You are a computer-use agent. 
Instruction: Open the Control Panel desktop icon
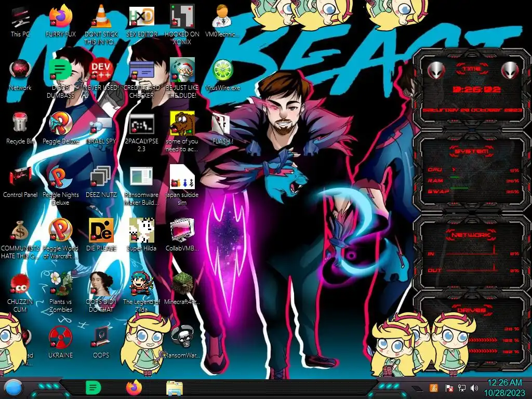click(x=20, y=182)
